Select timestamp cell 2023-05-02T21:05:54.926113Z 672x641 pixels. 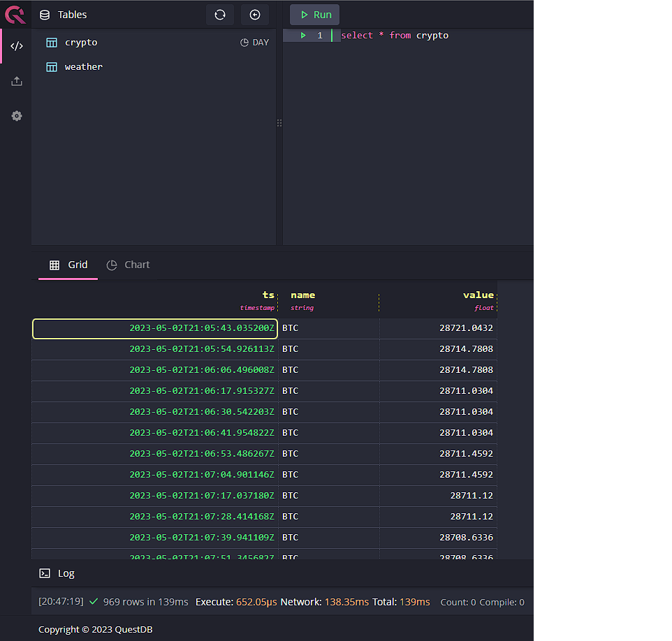pos(155,349)
